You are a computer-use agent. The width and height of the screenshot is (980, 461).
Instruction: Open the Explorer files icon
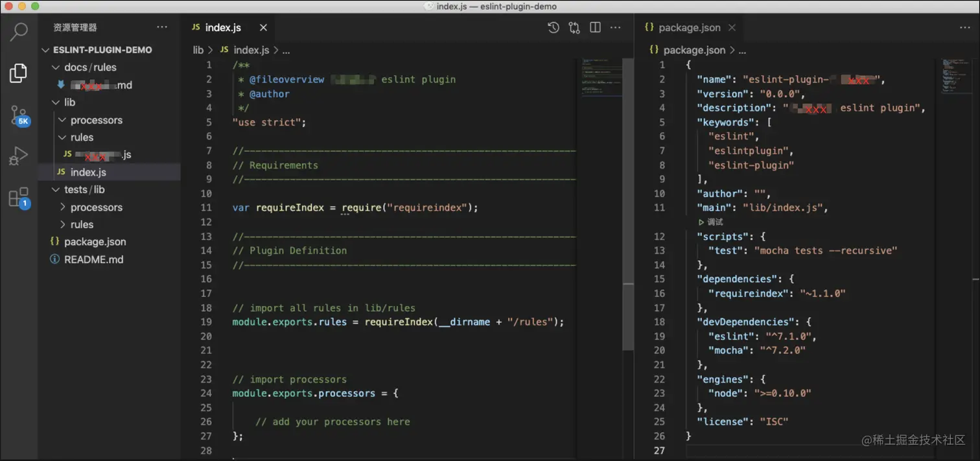pos(19,73)
